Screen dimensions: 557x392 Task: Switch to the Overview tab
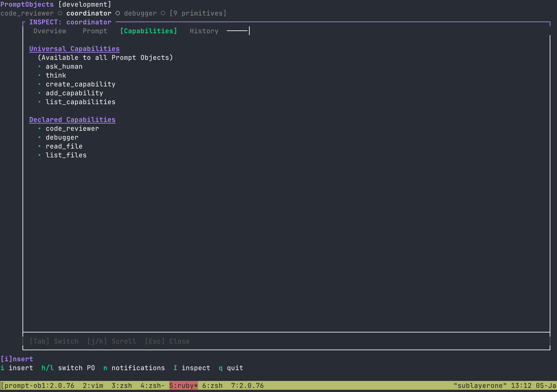50,31
